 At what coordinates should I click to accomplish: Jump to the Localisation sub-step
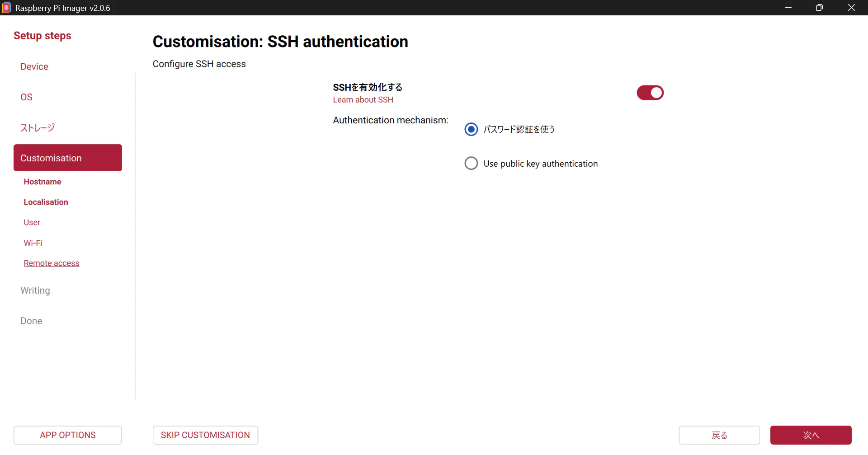coord(46,202)
